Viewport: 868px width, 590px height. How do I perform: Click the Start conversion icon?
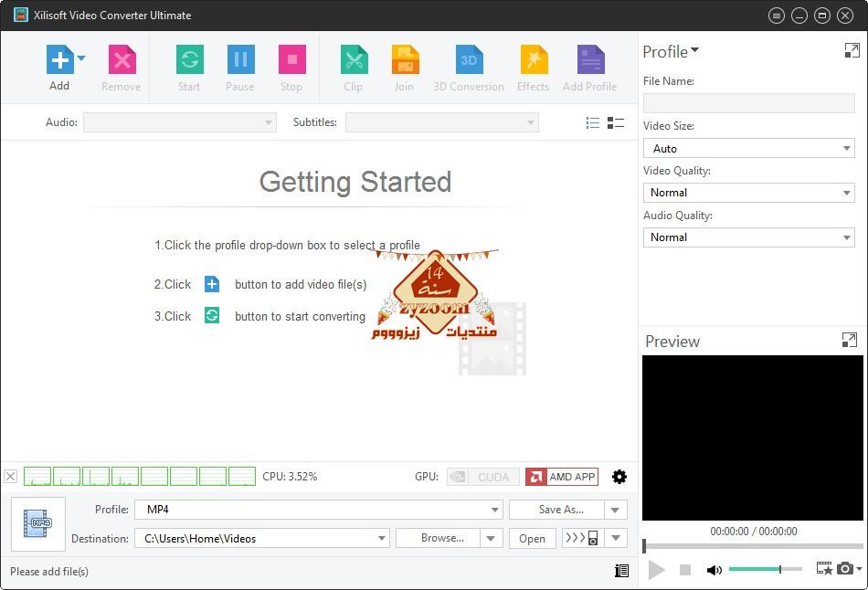tap(189, 59)
